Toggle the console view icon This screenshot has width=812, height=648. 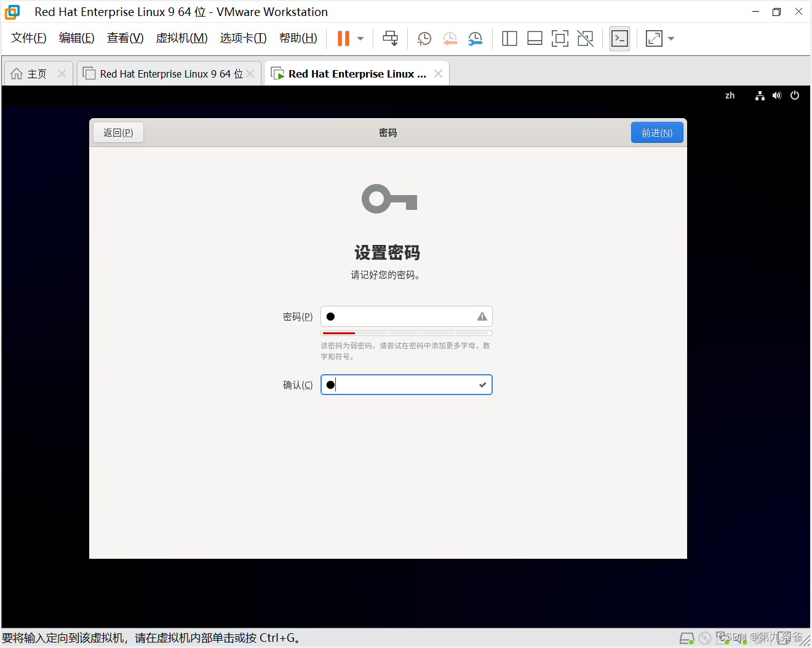point(619,39)
